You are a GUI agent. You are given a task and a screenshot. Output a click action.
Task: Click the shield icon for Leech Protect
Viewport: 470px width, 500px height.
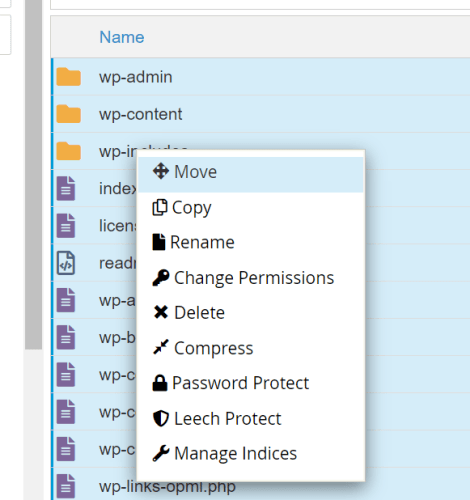(161, 418)
